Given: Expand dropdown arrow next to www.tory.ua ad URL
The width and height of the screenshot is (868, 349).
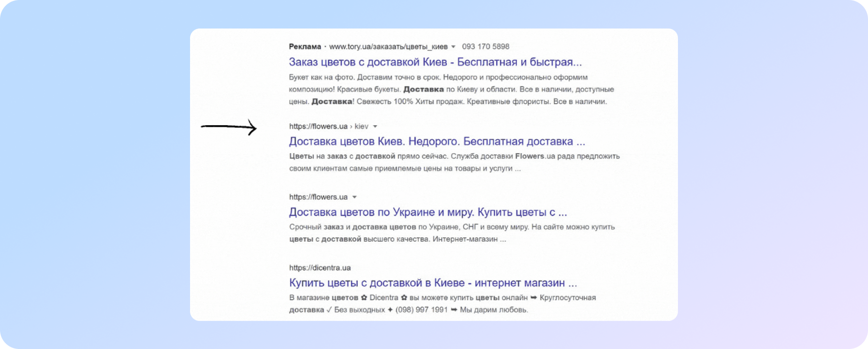Looking at the screenshot, I should coord(453,47).
